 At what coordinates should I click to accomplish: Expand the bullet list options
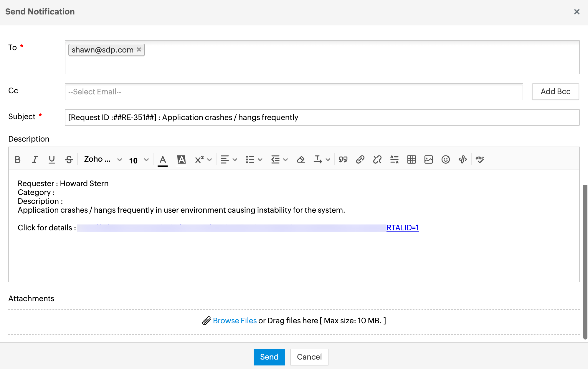click(x=254, y=160)
